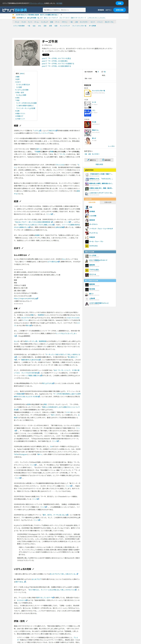Screen dimensions: 141x644
Task: Click the edit pencil icon beside 起源 heading
Action: point(20,201)
